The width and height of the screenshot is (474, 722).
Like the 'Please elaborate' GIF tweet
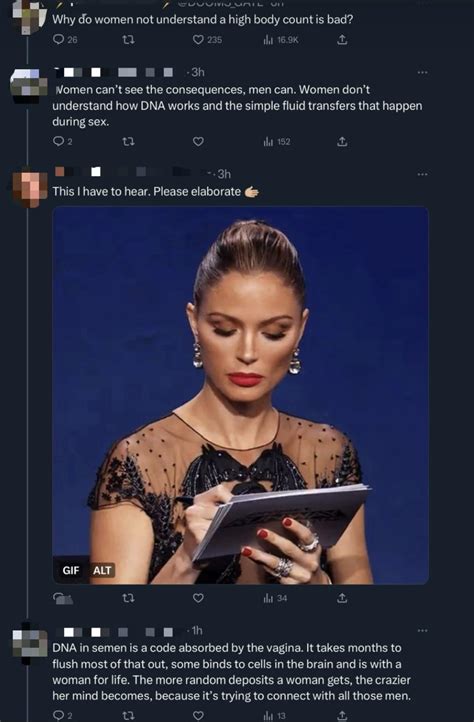(198, 598)
